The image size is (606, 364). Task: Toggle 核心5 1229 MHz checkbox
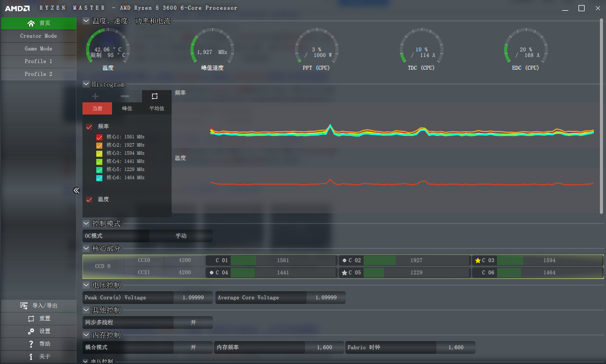(x=99, y=170)
